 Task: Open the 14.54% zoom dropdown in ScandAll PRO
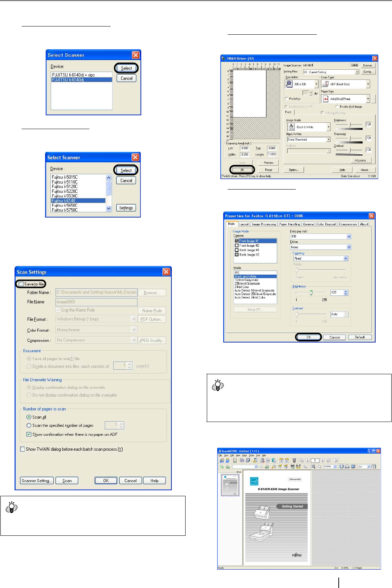coord(335,467)
